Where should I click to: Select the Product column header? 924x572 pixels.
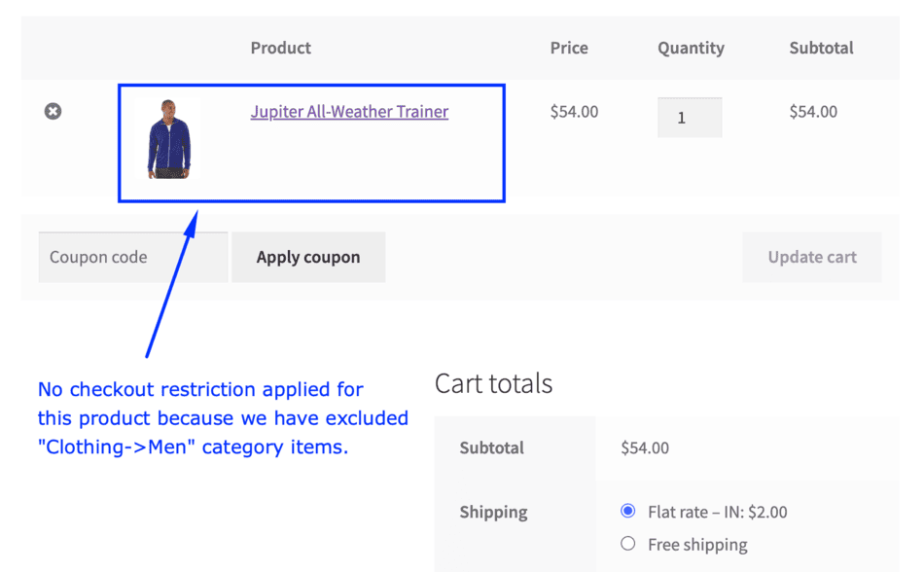click(280, 48)
